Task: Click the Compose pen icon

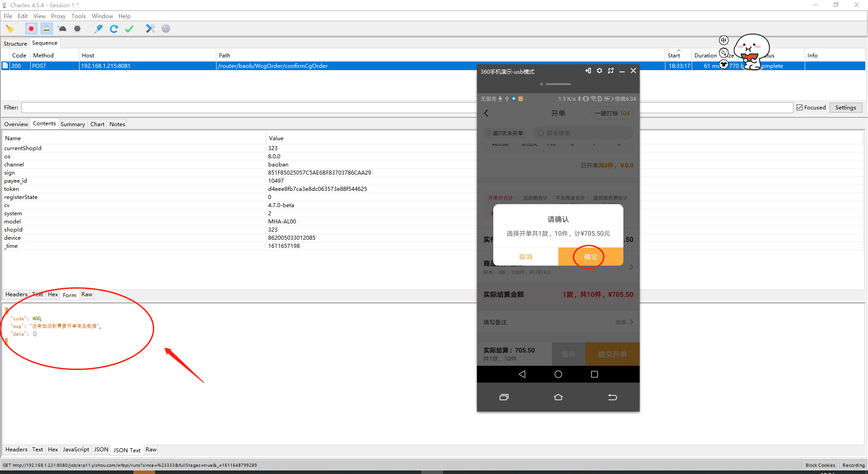Action: (x=98, y=29)
